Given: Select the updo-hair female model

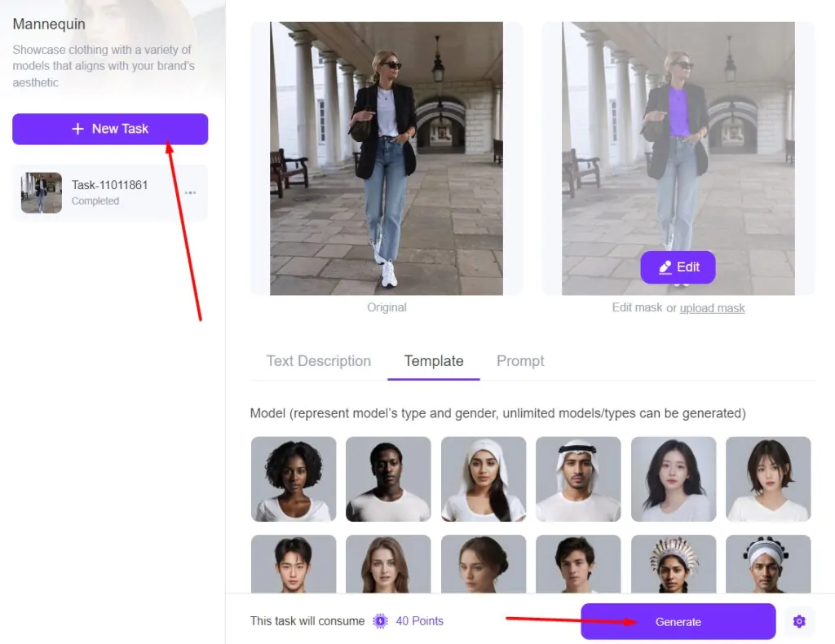Looking at the screenshot, I should click(484, 564).
